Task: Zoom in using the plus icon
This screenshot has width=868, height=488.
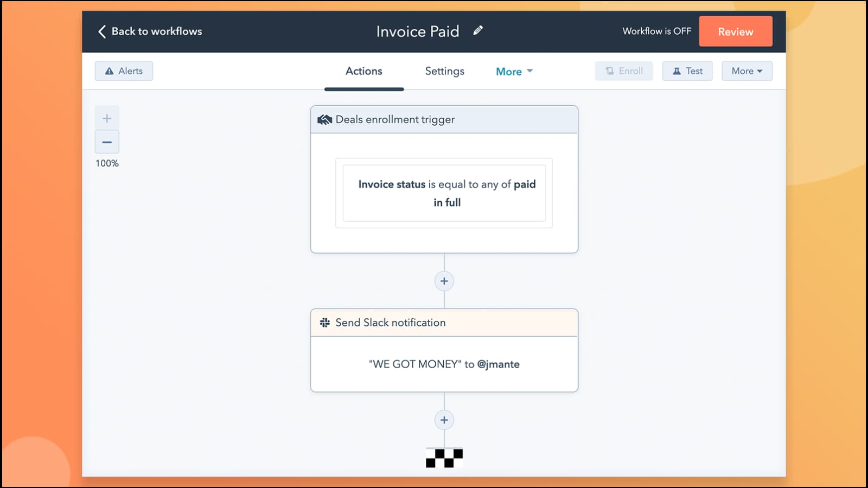Action: coord(107,117)
